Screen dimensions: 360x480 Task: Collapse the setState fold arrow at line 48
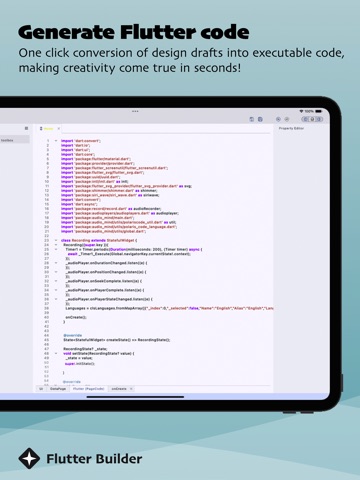pos(56,353)
